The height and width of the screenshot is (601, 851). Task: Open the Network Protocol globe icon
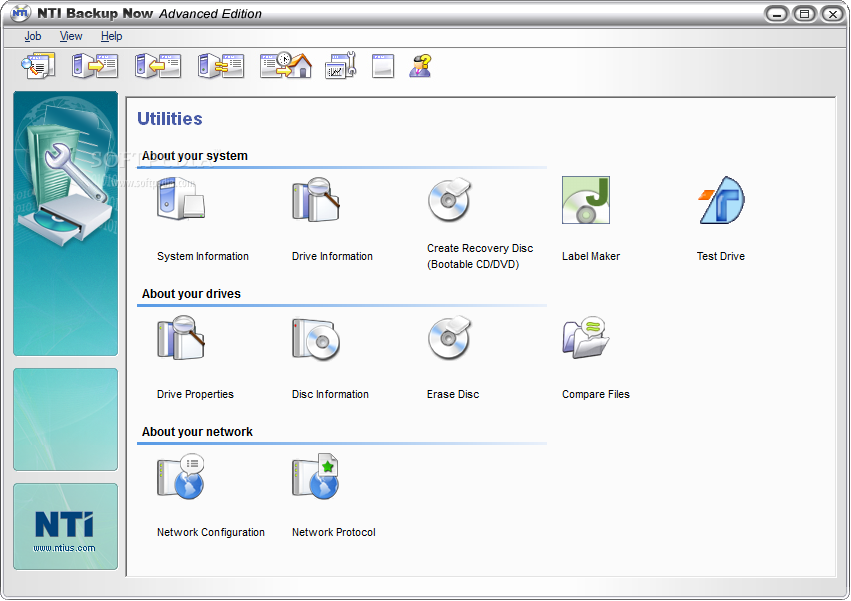pos(316,476)
